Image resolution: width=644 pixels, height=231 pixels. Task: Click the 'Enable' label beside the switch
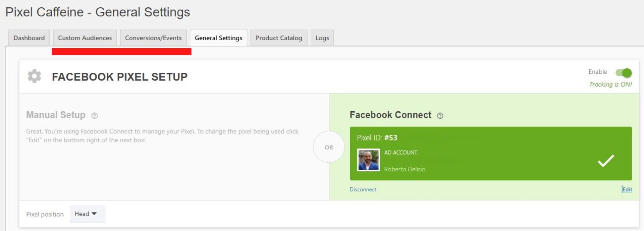click(598, 72)
